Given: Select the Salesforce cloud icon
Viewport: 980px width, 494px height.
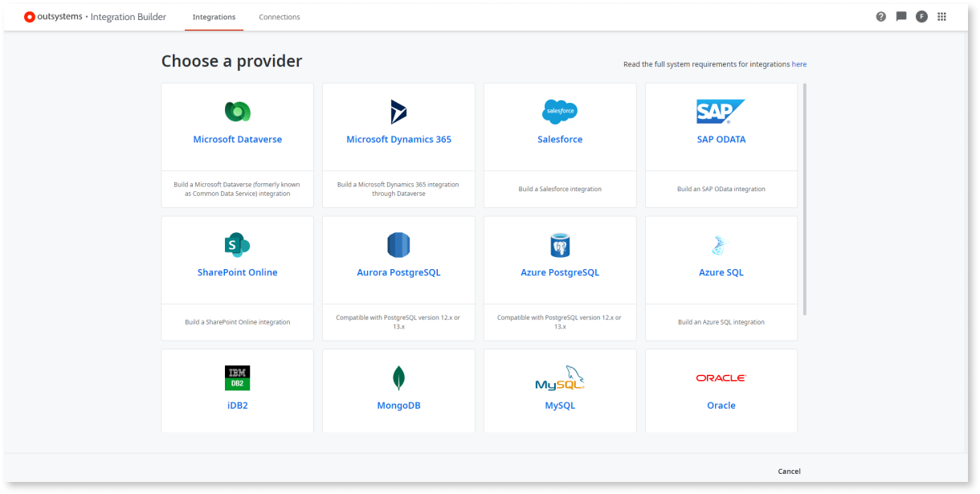Looking at the screenshot, I should point(560,112).
